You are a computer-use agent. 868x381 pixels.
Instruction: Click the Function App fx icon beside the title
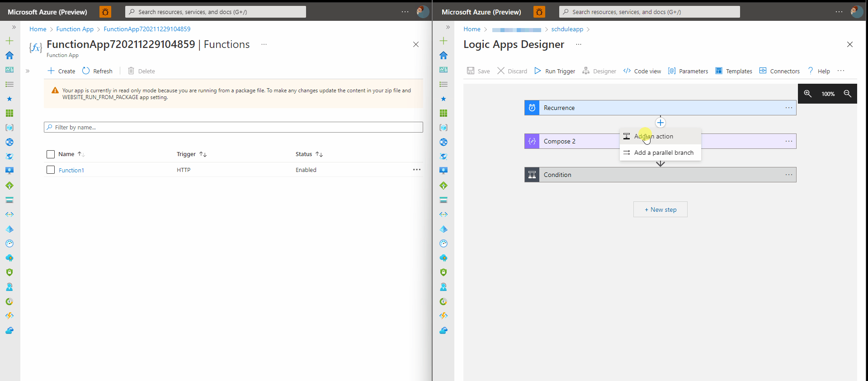pyautogui.click(x=36, y=47)
